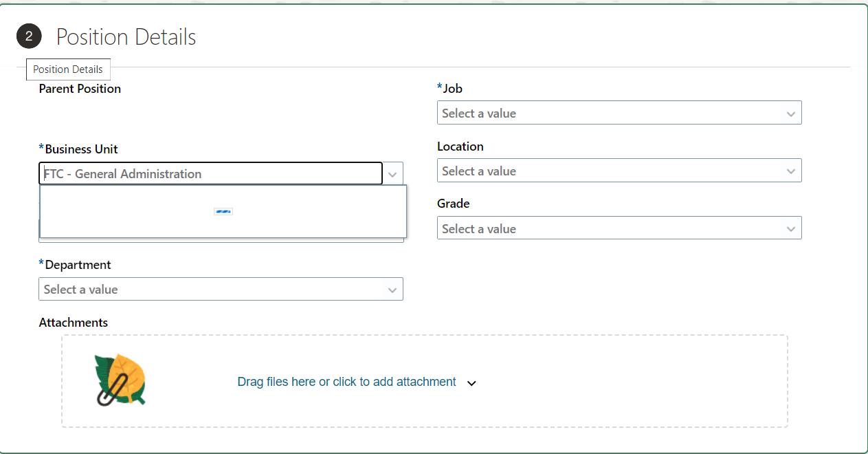Click the Job field dropdown chevron
This screenshot has height=454, width=868.
[790, 112]
